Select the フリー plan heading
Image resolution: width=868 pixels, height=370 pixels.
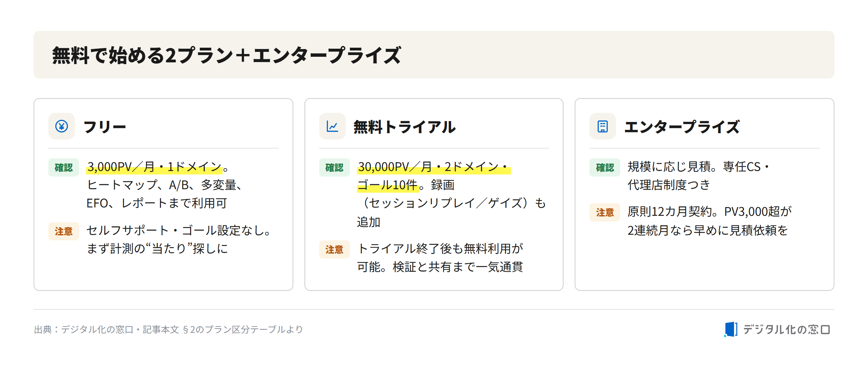click(x=105, y=126)
